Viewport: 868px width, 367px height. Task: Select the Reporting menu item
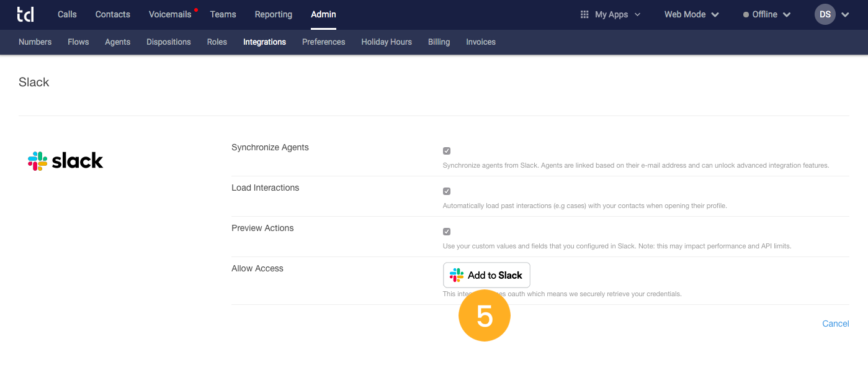click(273, 14)
